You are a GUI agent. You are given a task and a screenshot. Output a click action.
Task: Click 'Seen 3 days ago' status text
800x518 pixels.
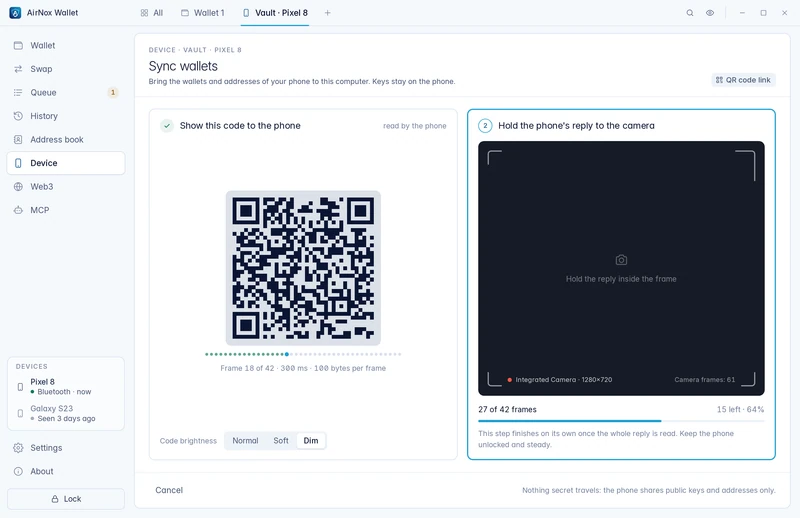66,418
